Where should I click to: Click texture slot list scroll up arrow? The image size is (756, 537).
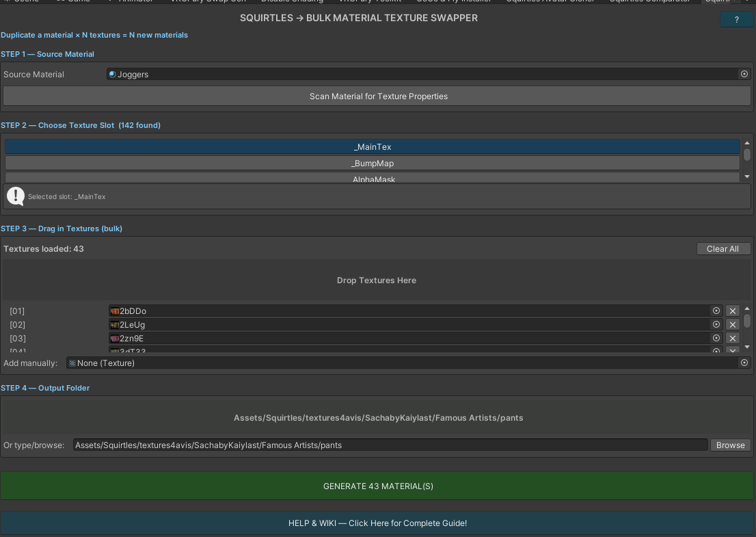(x=747, y=143)
